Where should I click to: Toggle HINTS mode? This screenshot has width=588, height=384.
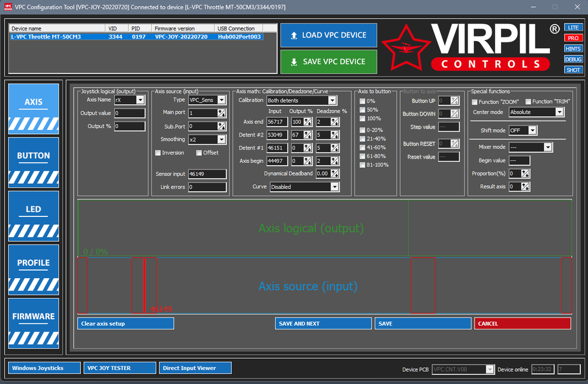(x=573, y=49)
